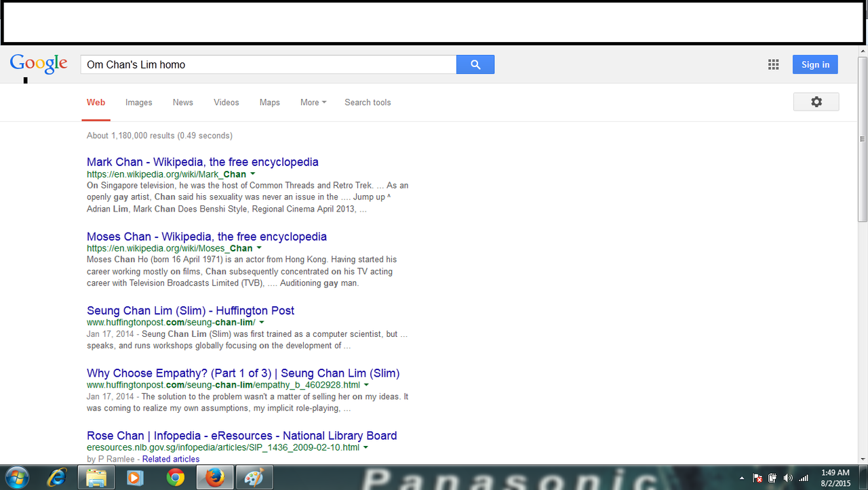The image size is (868, 490).
Task: Open Search tools options
Action: tap(368, 102)
